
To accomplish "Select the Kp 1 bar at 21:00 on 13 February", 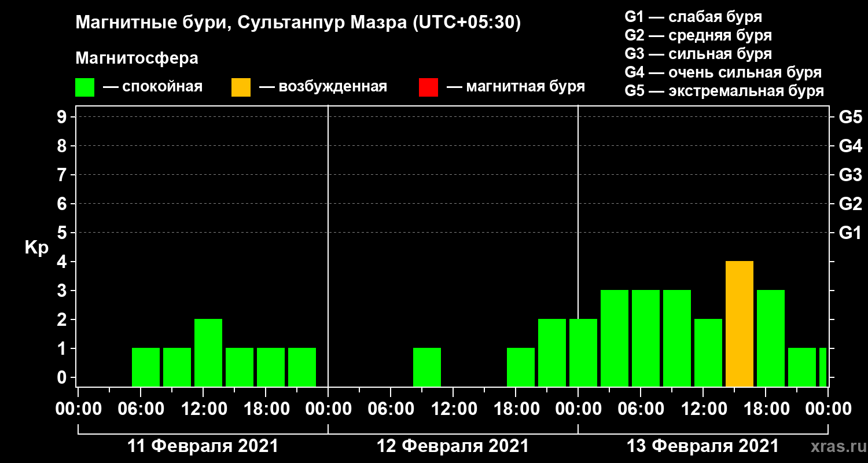I will tap(802, 367).
